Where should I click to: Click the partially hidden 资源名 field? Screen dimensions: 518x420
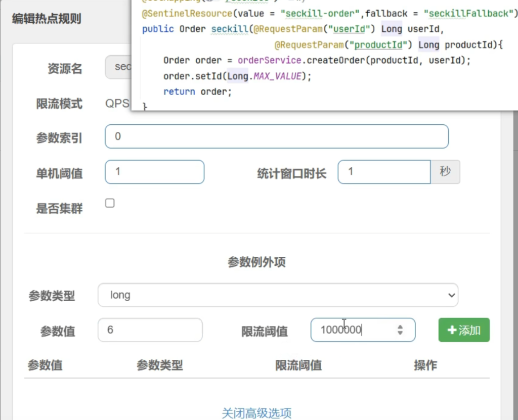(118, 67)
